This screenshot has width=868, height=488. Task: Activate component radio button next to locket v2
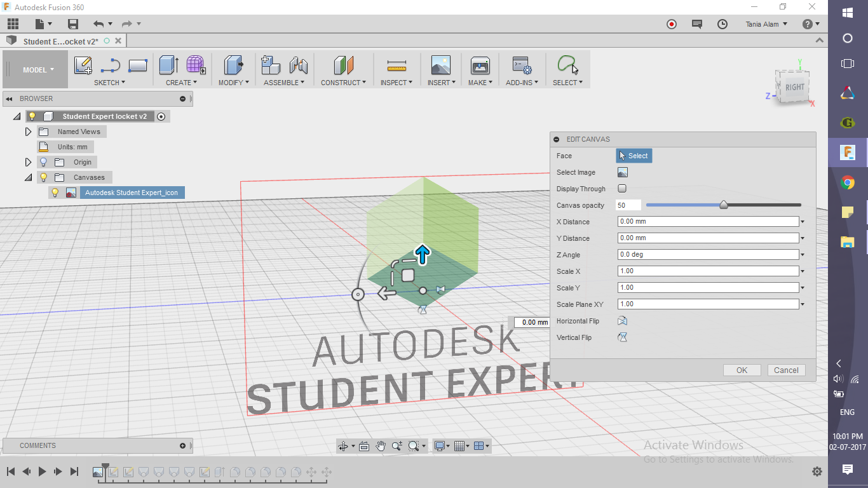tap(161, 116)
